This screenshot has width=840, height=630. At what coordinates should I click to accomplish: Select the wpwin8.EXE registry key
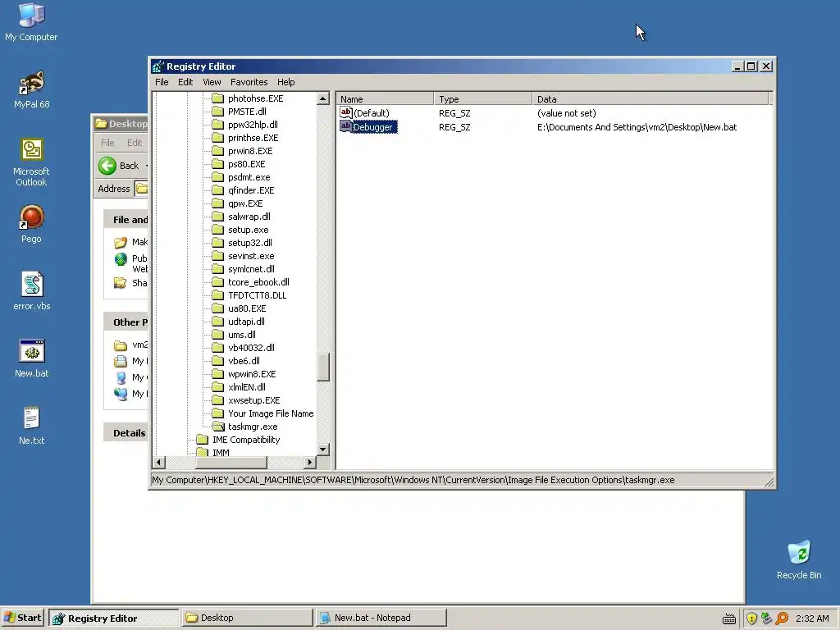[x=252, y=374]
